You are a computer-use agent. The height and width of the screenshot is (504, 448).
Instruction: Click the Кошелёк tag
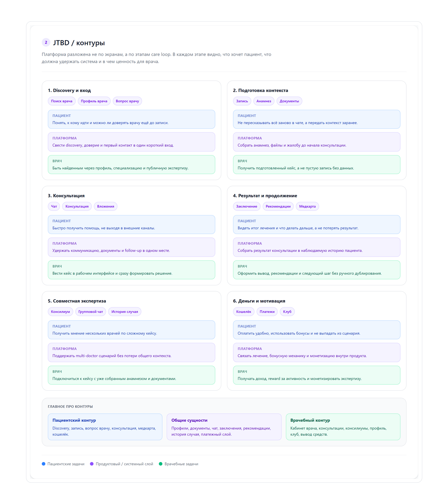(244, 312)
